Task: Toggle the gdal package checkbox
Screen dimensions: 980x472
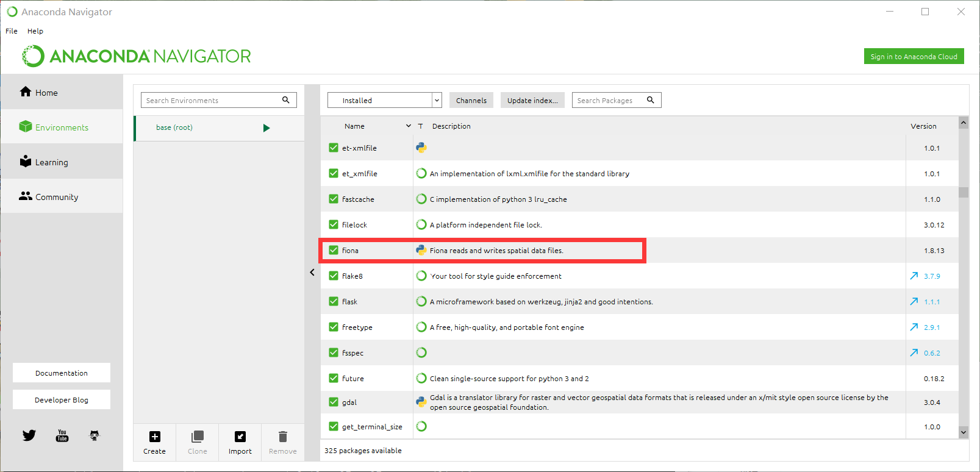Action: pos(334,402)
